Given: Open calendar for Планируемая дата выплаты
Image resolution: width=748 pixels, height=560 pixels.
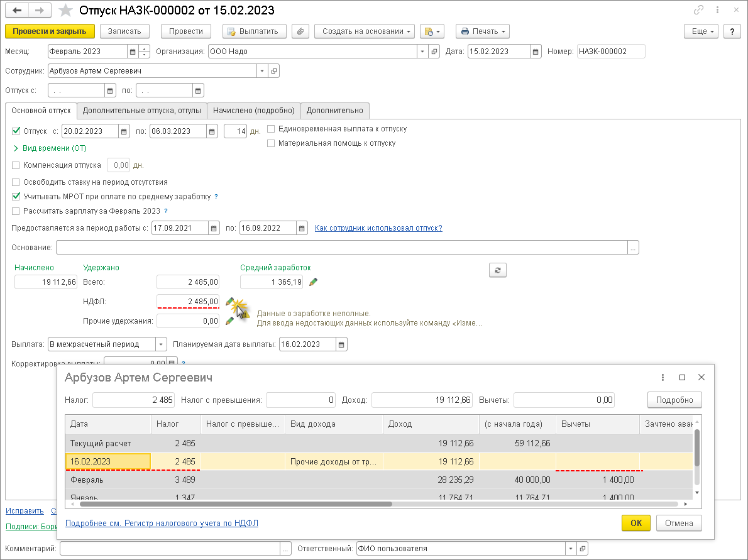Looking at the screenshot, I should tap(341, 344).
